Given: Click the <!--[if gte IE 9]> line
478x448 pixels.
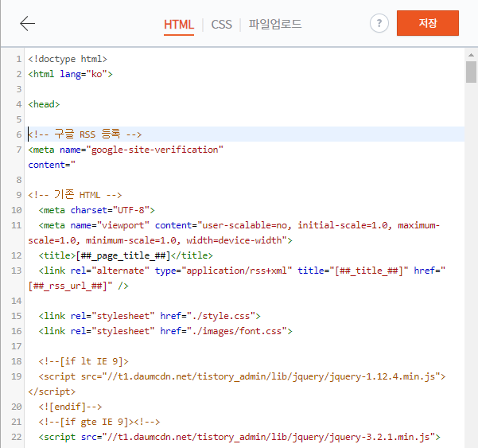Looking at the screenshot, I should (x=99, y=422).
